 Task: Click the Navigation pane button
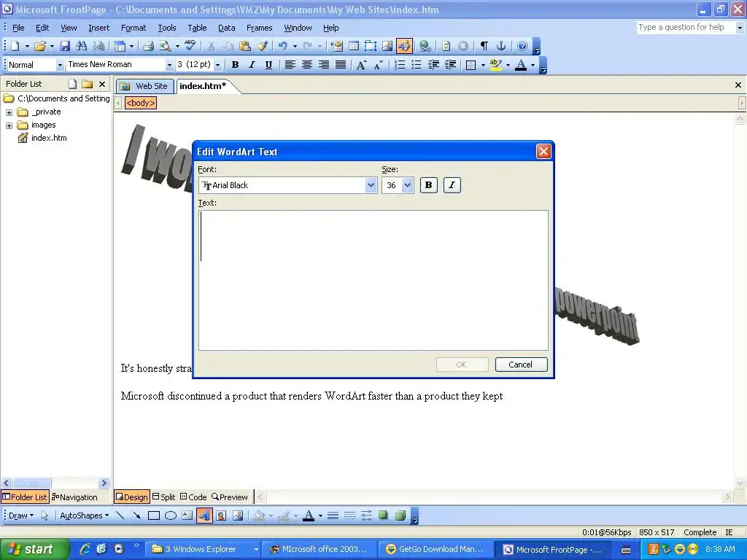pyautogui.click(x=75, y=497)
